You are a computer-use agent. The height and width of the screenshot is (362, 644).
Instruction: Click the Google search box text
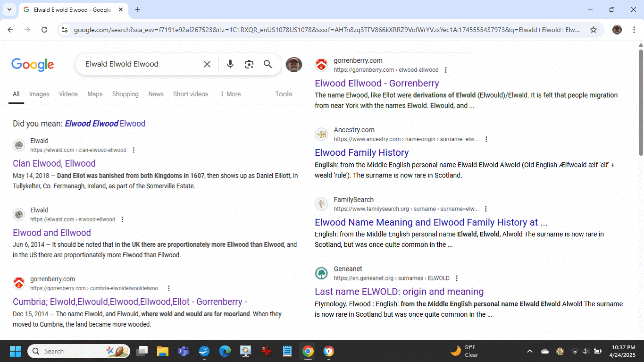122,64
